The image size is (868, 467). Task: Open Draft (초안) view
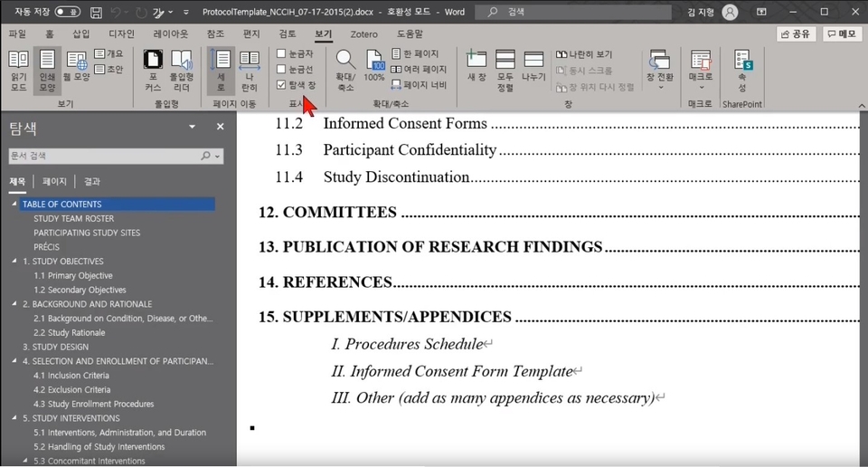pos(109,70)
